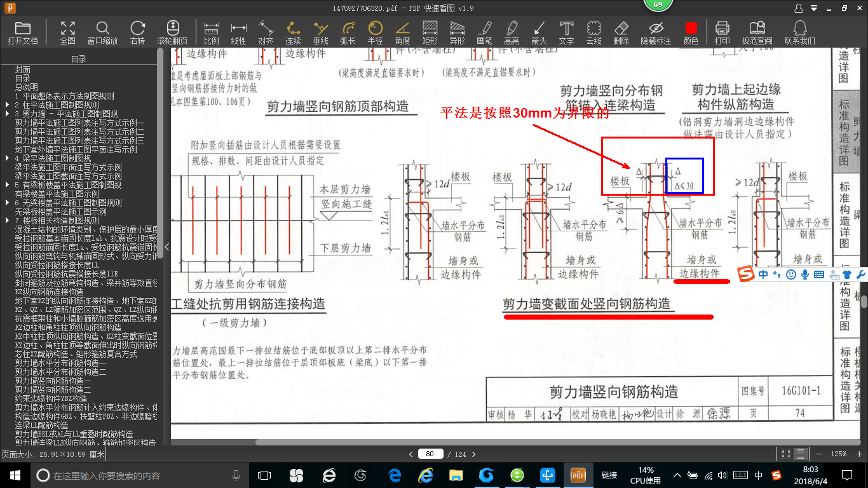The width and height of the screenshot is (868, 488).
Task: Open Task View on the taskbar
Action: pos(264,475)
